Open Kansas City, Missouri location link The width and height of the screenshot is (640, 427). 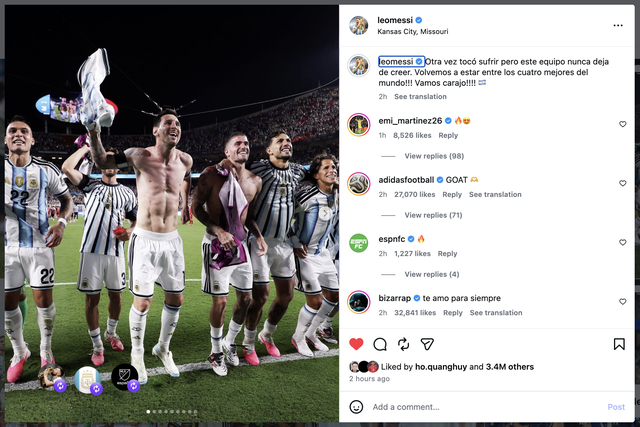tap(413, 31)
